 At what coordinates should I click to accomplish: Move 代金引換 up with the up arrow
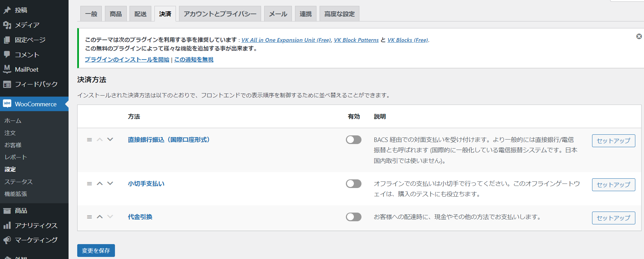coord(100,217)
